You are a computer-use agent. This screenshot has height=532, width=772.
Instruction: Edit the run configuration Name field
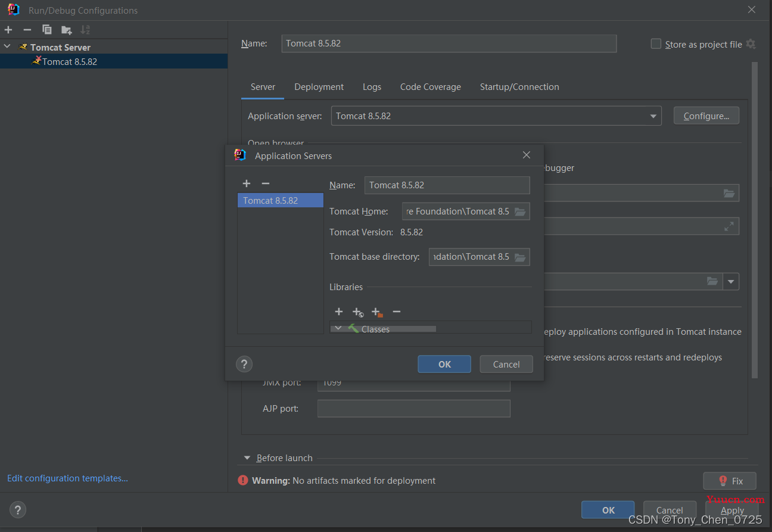[449, 43]
